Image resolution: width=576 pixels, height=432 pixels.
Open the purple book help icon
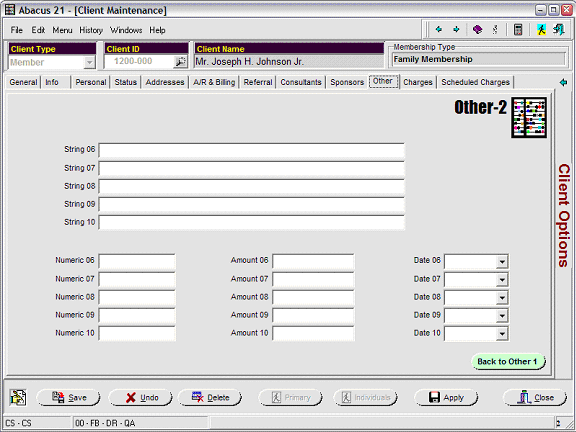(477, 29)
